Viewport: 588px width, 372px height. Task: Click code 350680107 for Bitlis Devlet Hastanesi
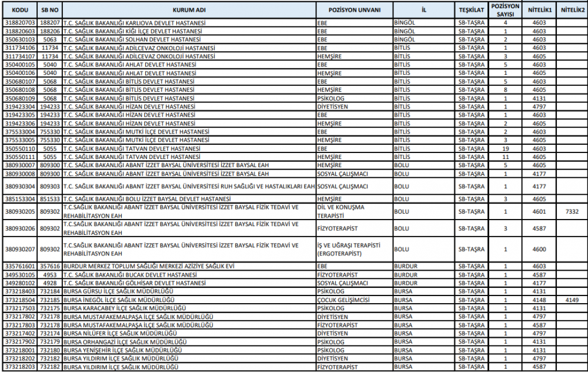pos(20,81)
